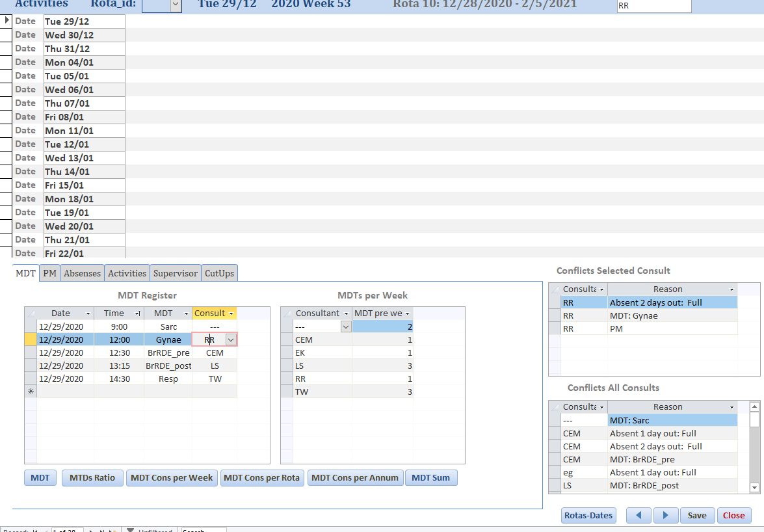Screen dimensions: 764x532
Task: Click the new-row asterisk in MDT Register
Action: point(31,392)
